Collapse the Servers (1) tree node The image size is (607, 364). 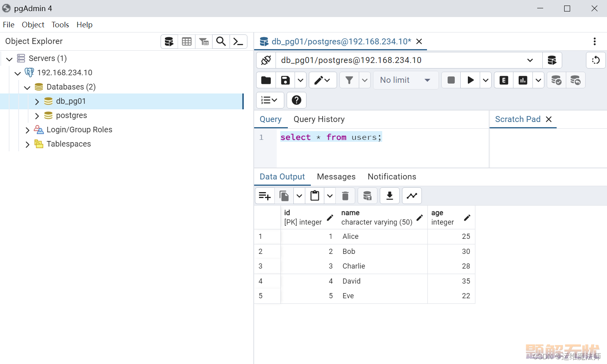coord(10,59)
